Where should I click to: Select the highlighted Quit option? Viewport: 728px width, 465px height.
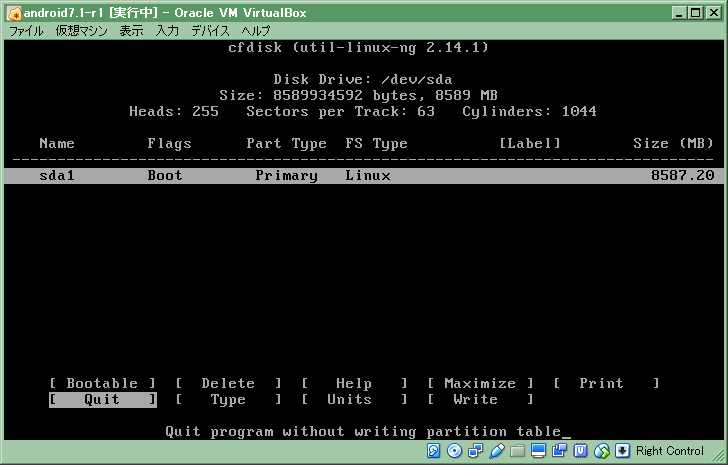pos(103,400)
